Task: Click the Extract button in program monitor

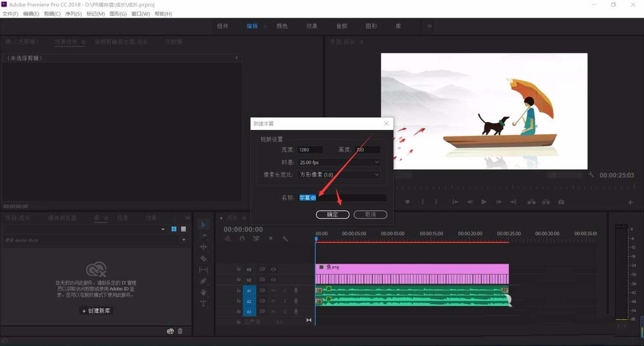Action: pyautogui.click(x=546, y=202)
